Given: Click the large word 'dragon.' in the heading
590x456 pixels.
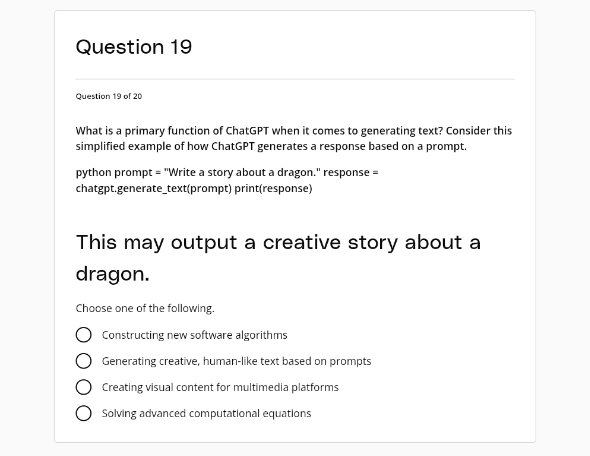Looking at the screenshot, I should [113, 274].
